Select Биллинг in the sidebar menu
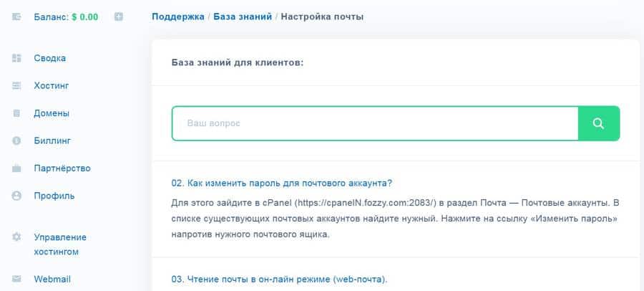This screenshot has width=644, height=291. tap(52, 140)
